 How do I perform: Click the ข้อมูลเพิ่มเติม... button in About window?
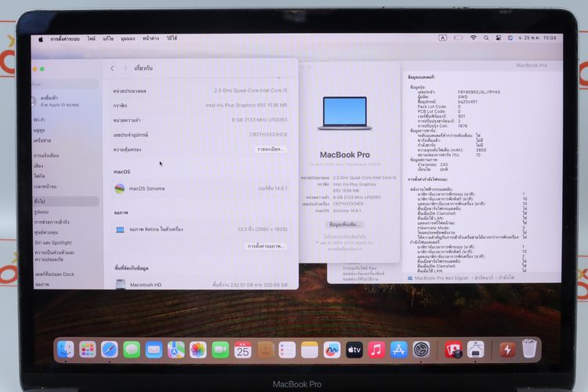[x=345, y=224]
